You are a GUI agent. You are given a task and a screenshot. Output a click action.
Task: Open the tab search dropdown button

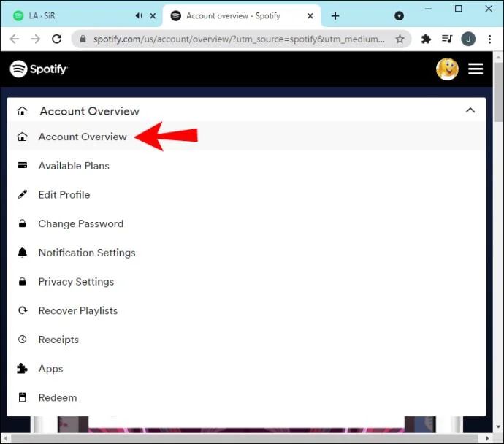[x=399, y=16]
